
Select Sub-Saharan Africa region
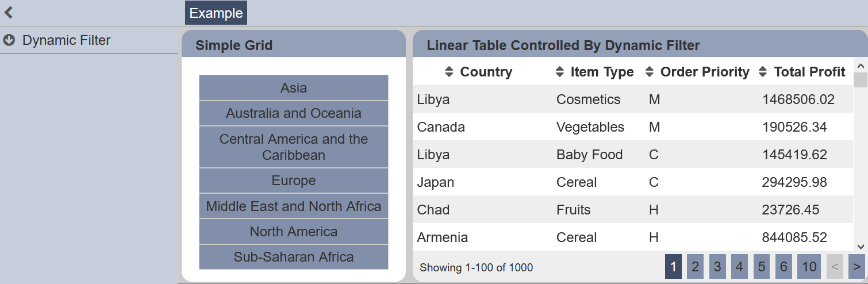click(294, 257)
